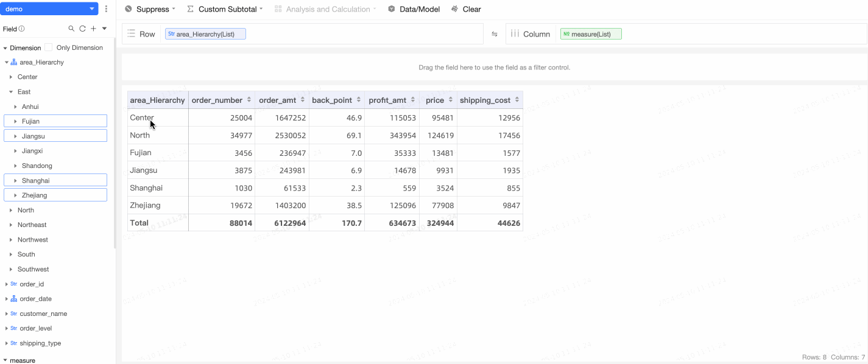Open the Custom Subtotal menu
The height and width of the screenshot is (364, 868).
point(225,9)
